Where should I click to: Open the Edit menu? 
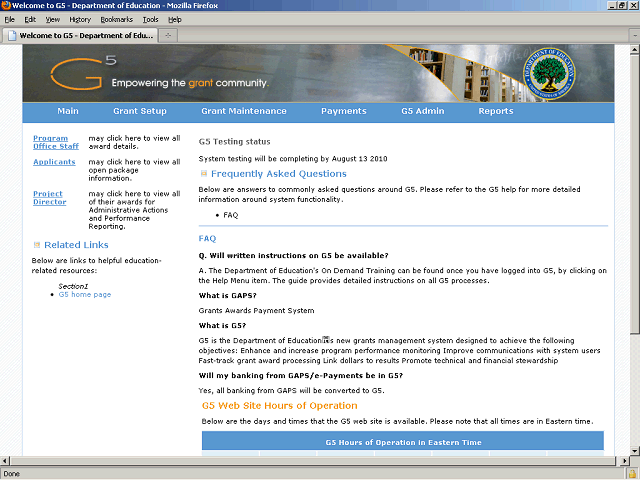tap(30, 20)
